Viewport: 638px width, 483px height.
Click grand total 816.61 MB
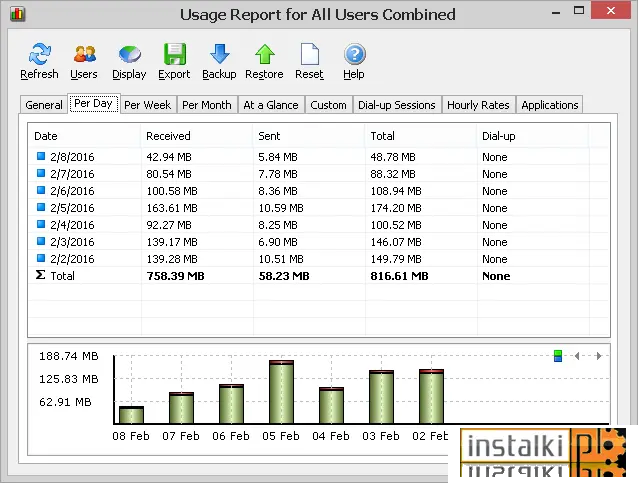(399, 276)
